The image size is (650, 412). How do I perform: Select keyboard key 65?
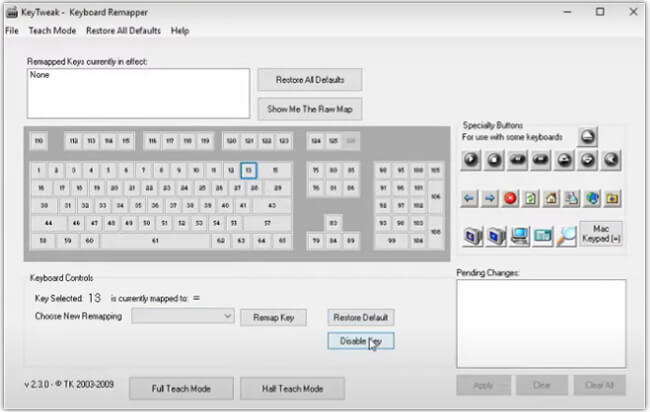click(x=282, y=240)
